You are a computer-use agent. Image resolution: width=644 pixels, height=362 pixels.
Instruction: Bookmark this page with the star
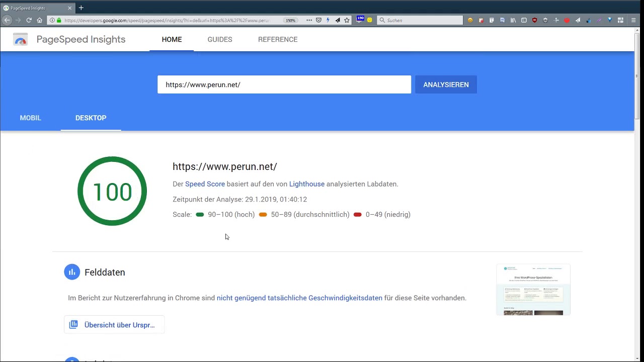347,20
